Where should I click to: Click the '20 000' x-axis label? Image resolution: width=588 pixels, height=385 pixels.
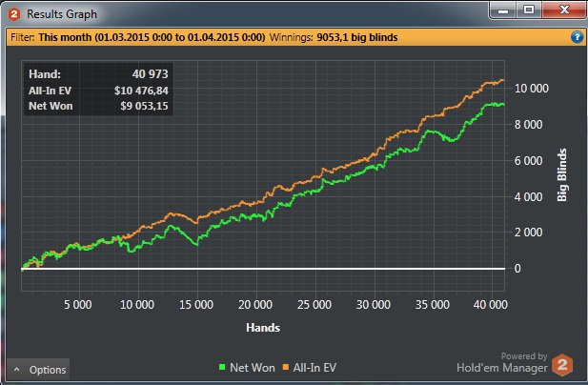(x=255, y=304)
